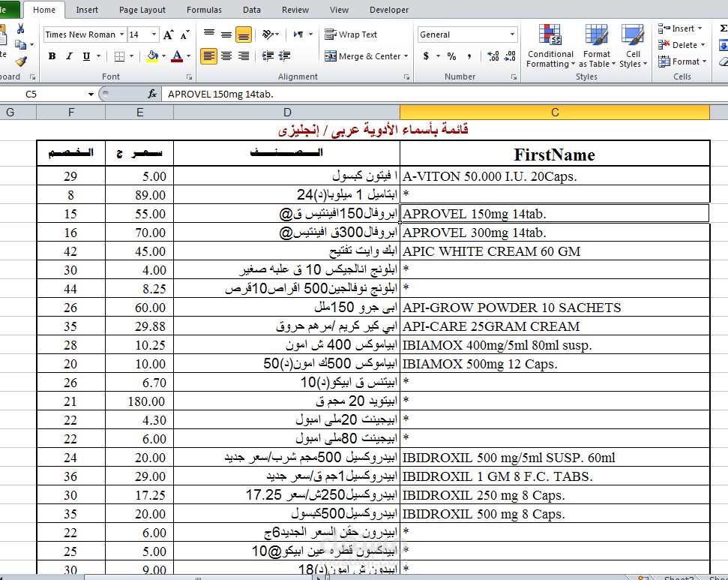Open Cell Styles gallery
This screenshot has width=728, height=580.
tap(633, 46)
